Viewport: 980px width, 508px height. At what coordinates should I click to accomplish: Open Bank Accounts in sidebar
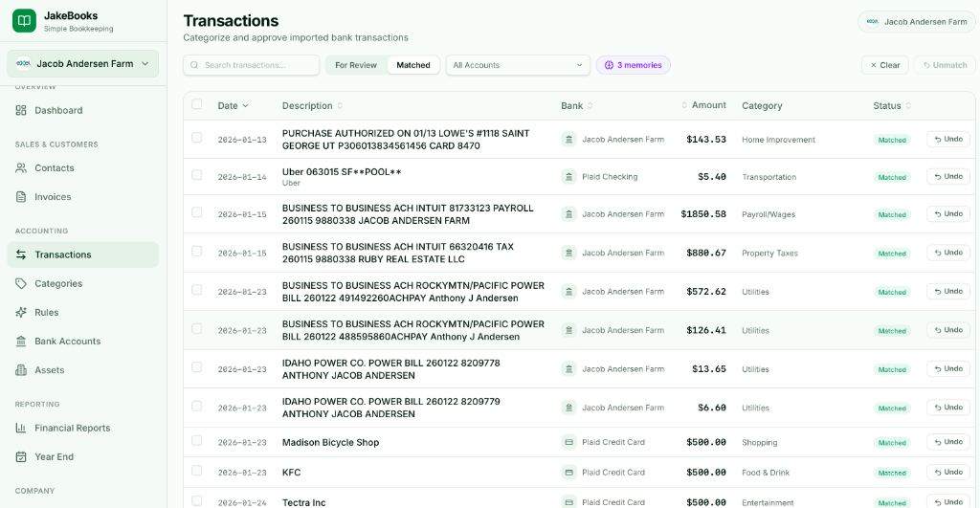coord(82,342)
